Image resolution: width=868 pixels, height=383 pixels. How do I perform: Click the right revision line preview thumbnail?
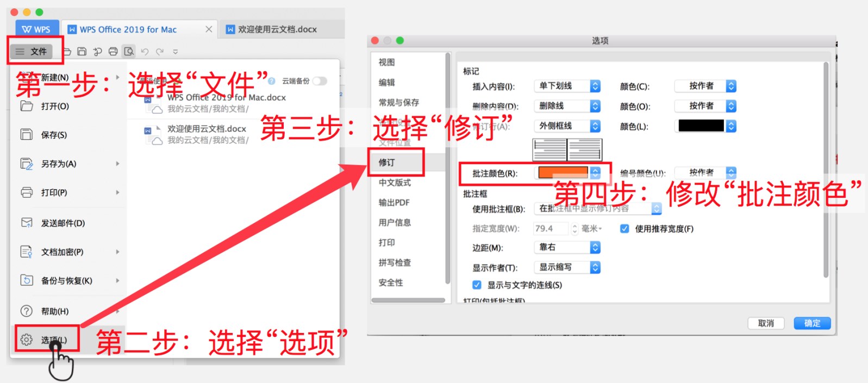(x=584, y=149)
